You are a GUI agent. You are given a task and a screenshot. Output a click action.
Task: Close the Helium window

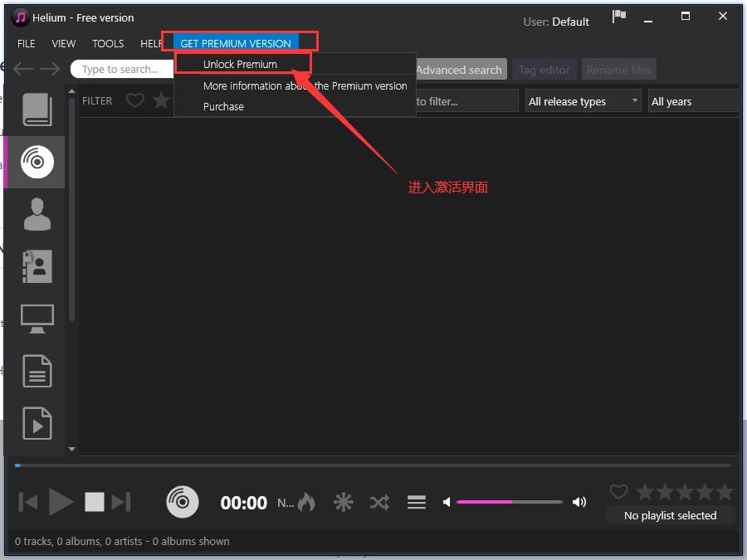pyautogui.click(x=723, y=17)
